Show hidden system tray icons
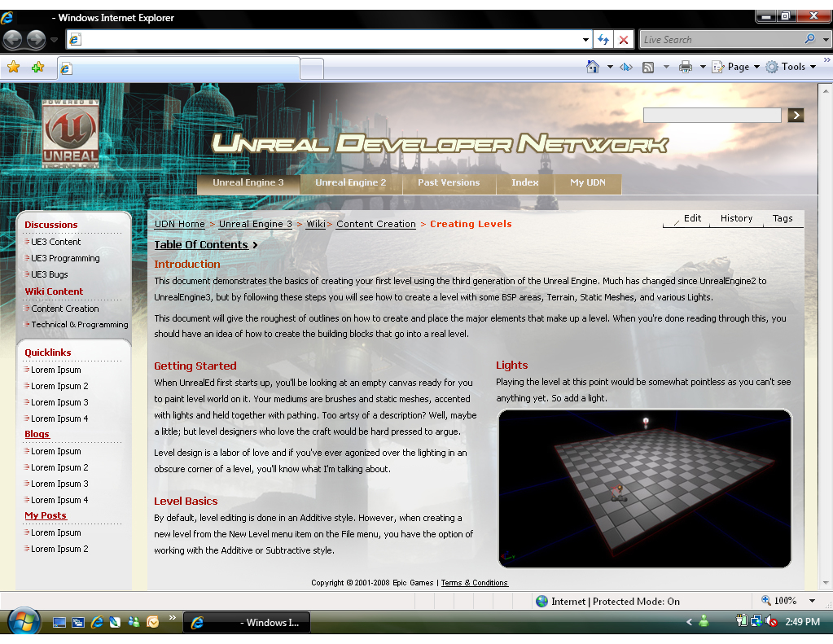Screen dimensions: 833x644 click(689, 621)
